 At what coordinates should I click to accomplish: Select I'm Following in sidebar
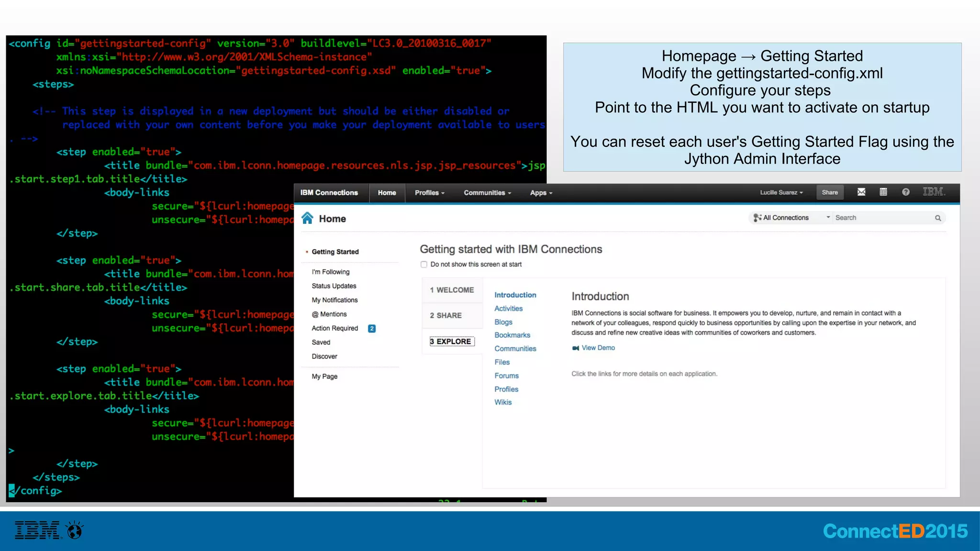tap(331, 272)
